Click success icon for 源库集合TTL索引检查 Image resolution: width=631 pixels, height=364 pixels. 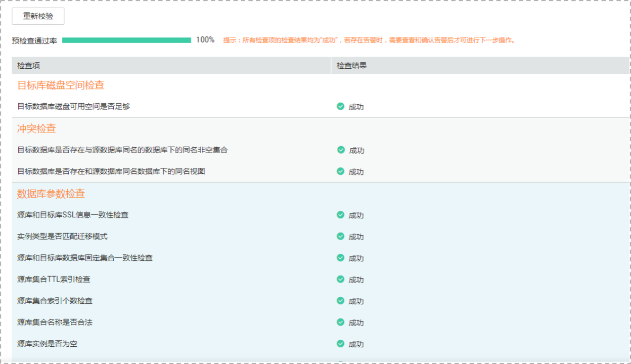coord(340,279)
